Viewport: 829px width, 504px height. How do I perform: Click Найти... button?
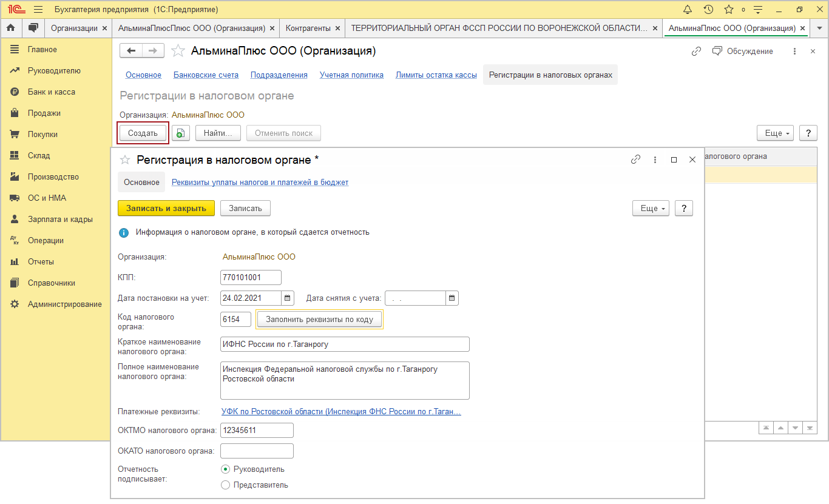click(218, 133)
